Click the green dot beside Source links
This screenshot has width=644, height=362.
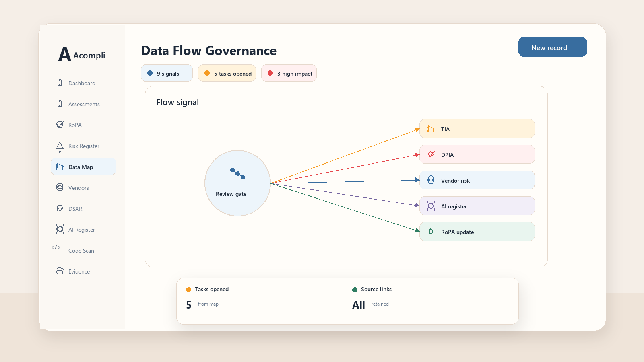point(355,290)
